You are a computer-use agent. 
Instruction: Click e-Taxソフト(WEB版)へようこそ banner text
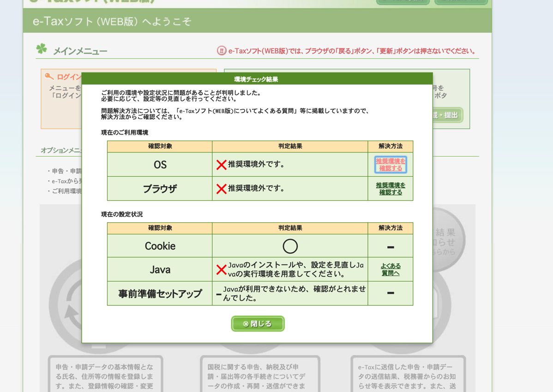click(x=112, y=22)
